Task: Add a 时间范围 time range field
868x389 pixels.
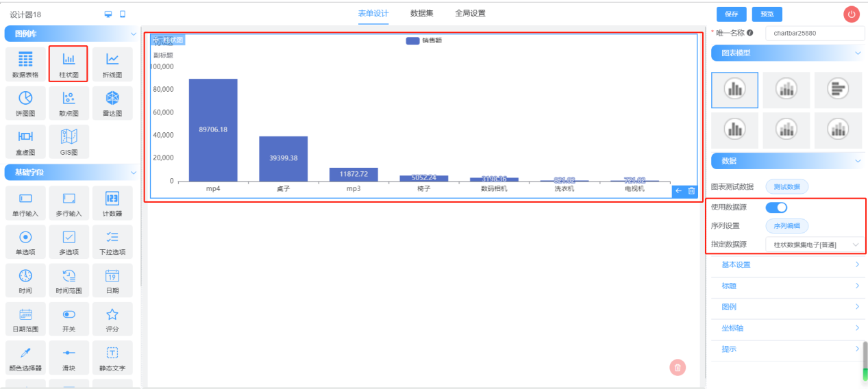Action: click(x=69, y=281)
